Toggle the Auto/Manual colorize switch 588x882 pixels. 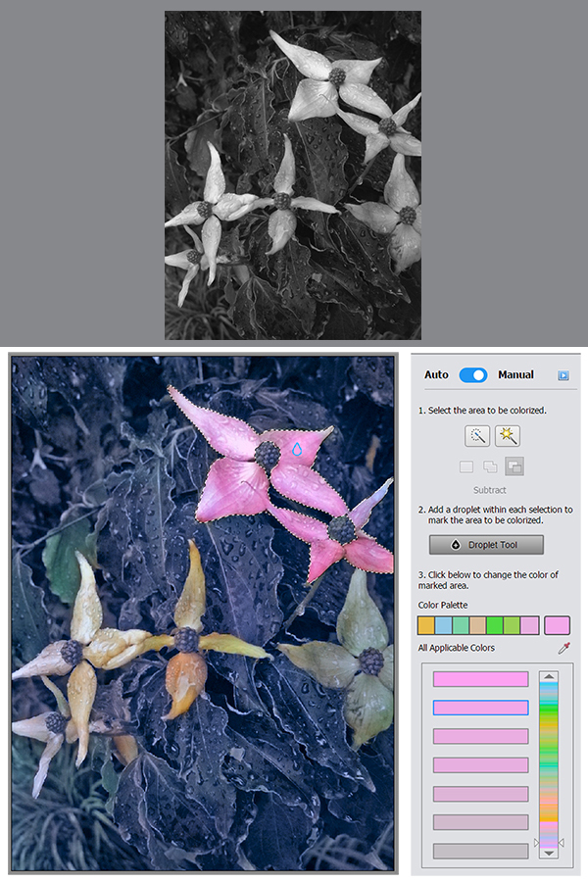[x=473, y=375]
